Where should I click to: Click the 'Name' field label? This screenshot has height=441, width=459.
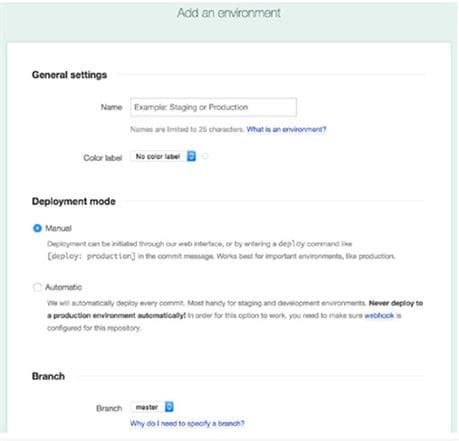coord(111,107)
